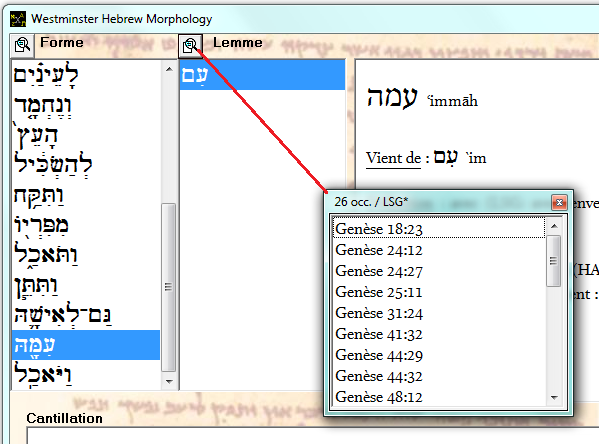Click the Hebrew root עִם after Vient de
The image size is (599, 444).
tap(446, 157)
